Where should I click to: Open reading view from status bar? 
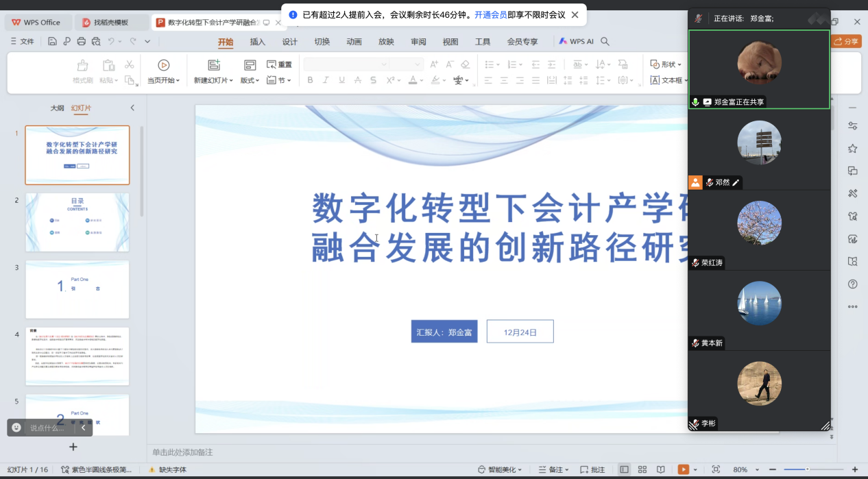click(660, 469)
